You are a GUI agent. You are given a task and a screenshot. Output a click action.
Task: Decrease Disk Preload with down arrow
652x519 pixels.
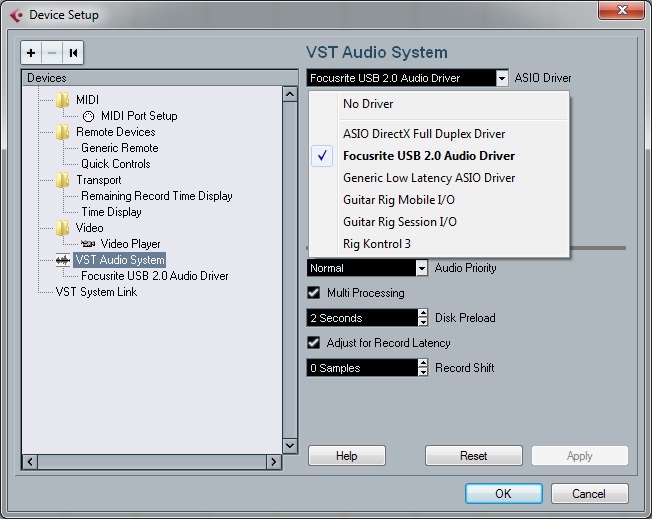pos(423,322)
